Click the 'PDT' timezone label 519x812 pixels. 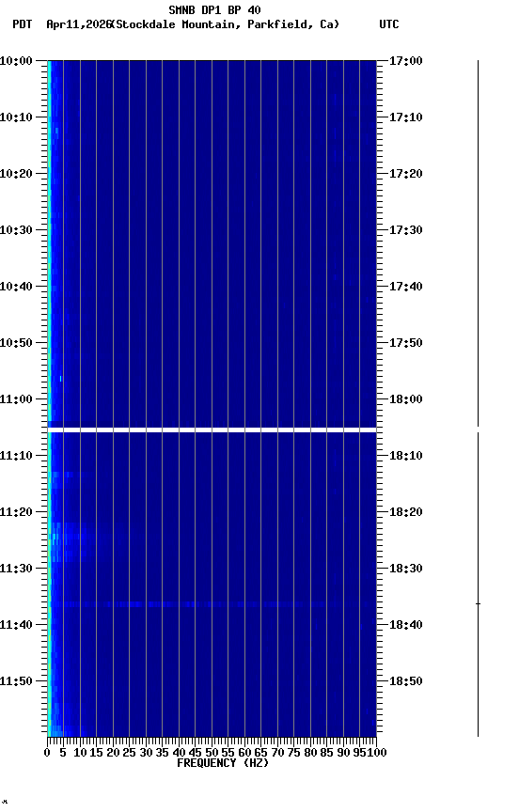click(x=23, y=24)
